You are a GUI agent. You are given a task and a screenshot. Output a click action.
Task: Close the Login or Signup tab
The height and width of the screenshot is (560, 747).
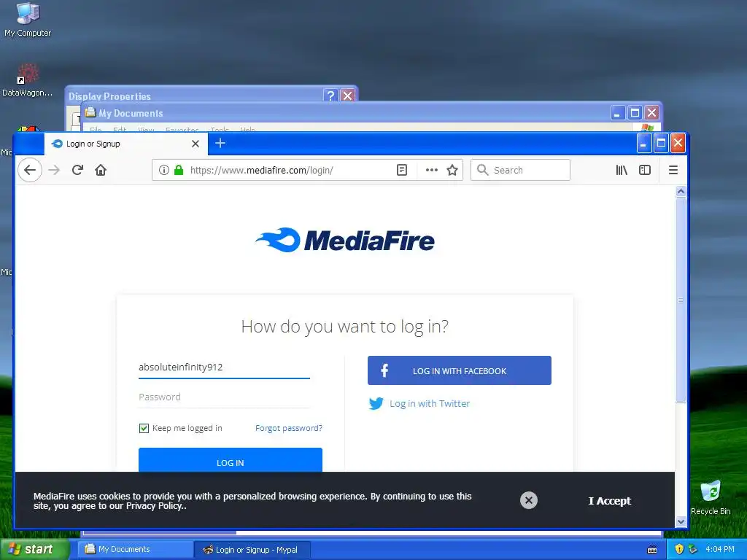[196, 144]
